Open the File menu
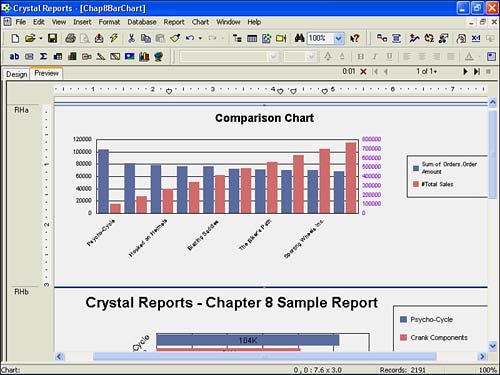Screen dimensions: 500x375 point(21,22)
